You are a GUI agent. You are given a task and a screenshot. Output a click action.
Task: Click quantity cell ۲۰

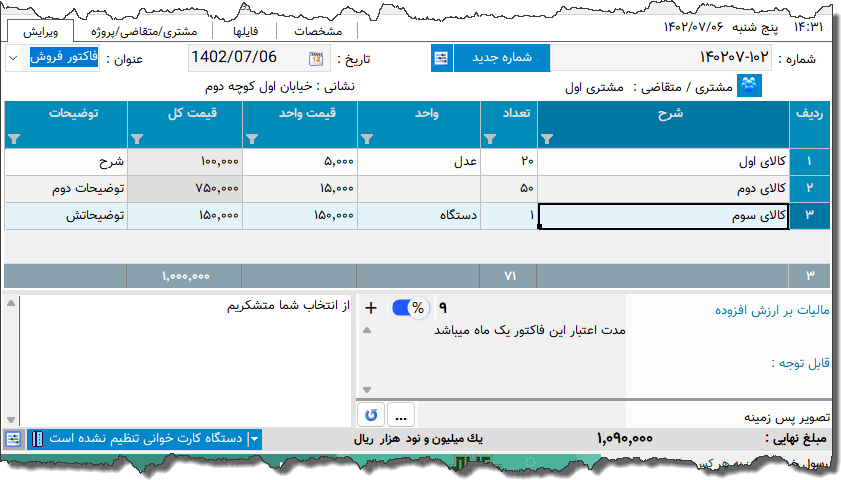509,161
